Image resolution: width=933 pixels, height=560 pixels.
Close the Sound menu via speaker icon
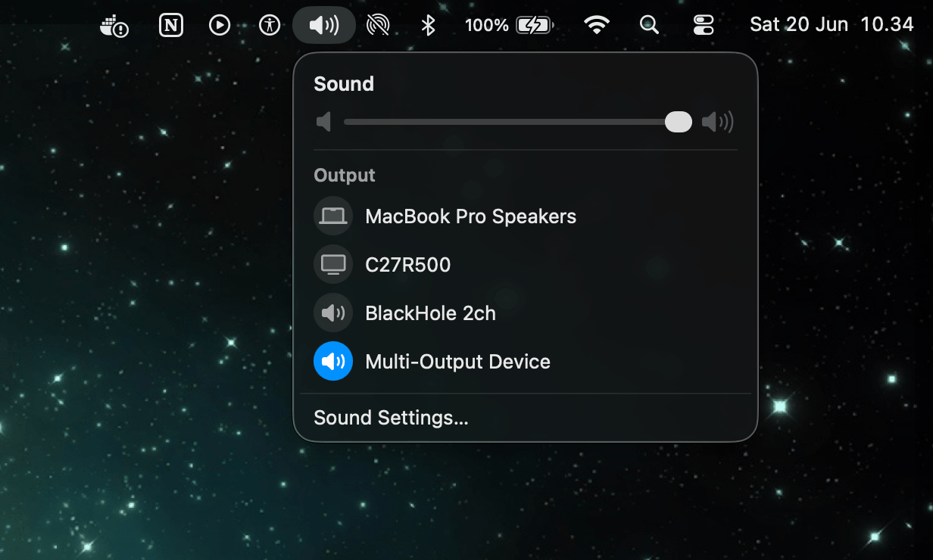(324, 26)
